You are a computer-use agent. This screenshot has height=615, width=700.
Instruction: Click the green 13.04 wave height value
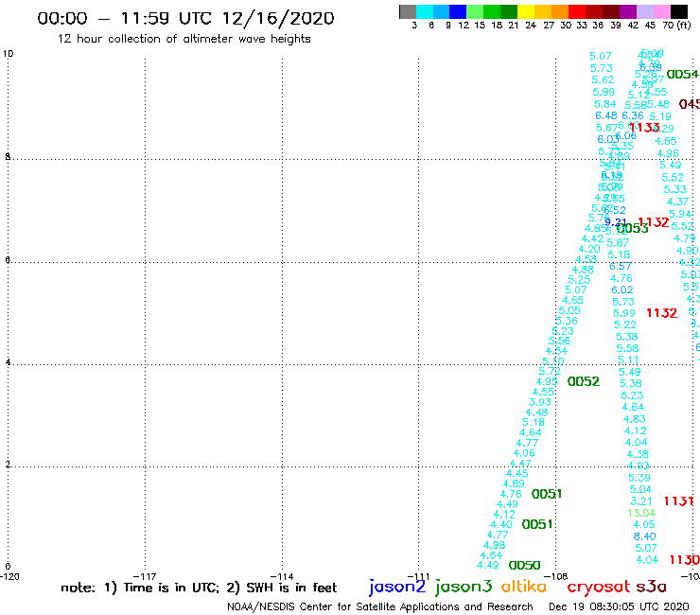(x=641, y=513)
